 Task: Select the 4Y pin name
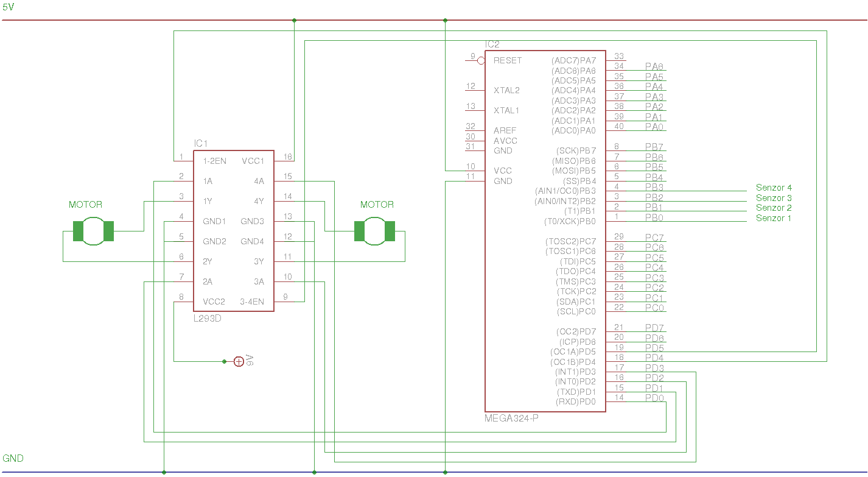click(259, 201)
